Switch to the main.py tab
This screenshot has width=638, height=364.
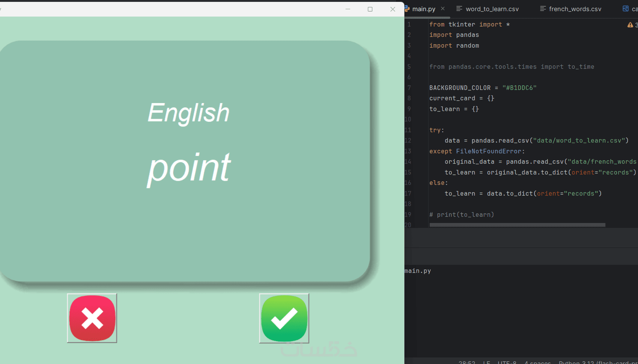click(x=424, y=9)
